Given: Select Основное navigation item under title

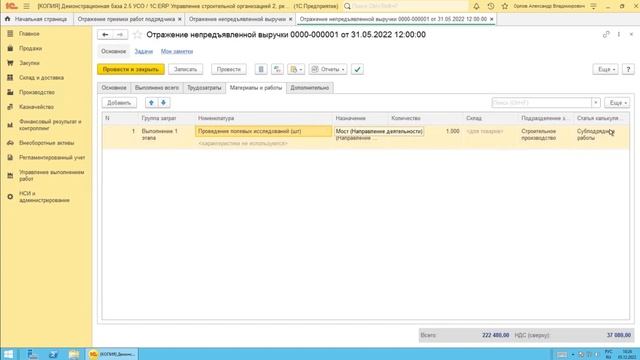Looking at the screenshot, I should (x=113, y=51).
